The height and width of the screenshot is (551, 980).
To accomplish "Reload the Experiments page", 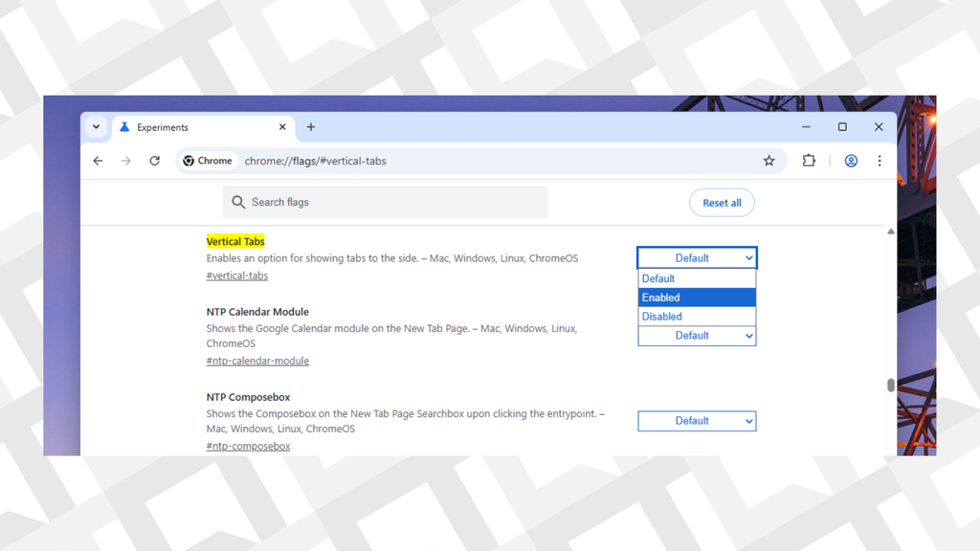I will [154, 161].
